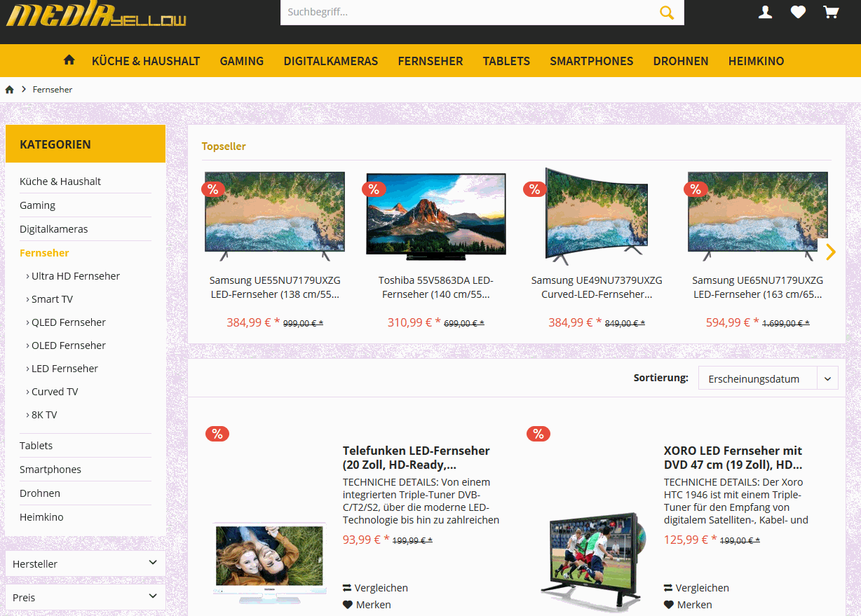
Task: Select Tablets in sidebar categories
Action: click(x=36, y=446)
